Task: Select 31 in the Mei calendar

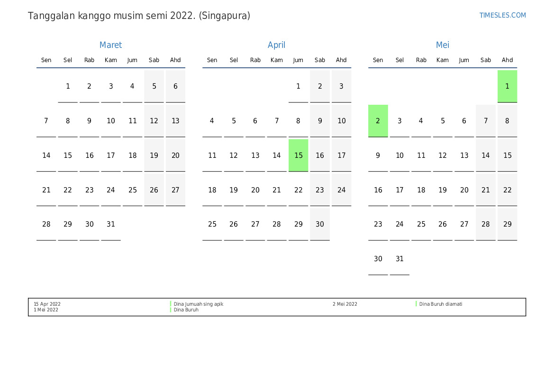Action: pos(400,259)
